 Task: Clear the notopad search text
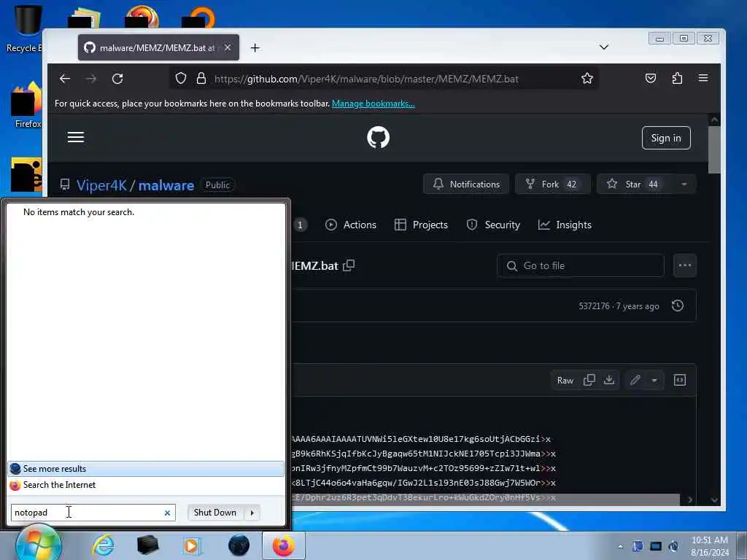tap(167, 513)
